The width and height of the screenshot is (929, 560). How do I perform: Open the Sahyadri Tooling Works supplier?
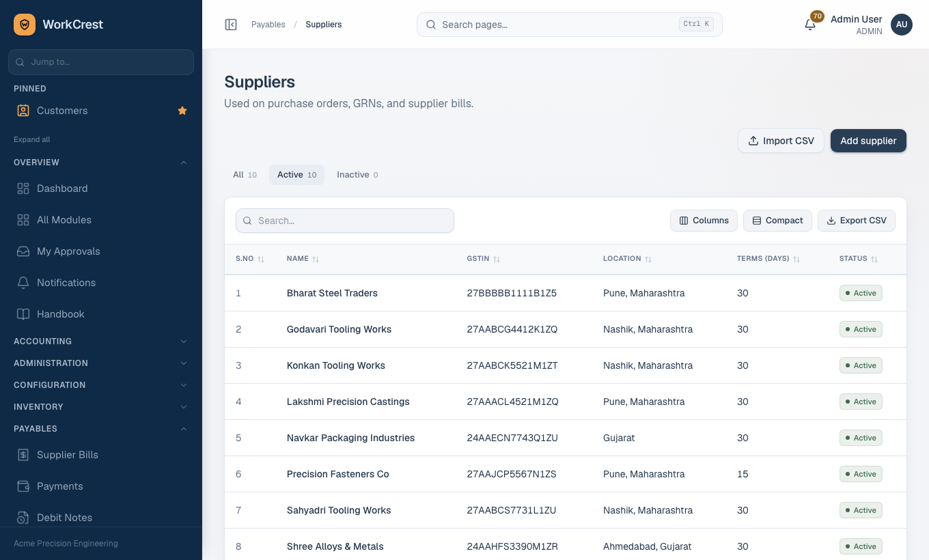click(x=339, y=510)
